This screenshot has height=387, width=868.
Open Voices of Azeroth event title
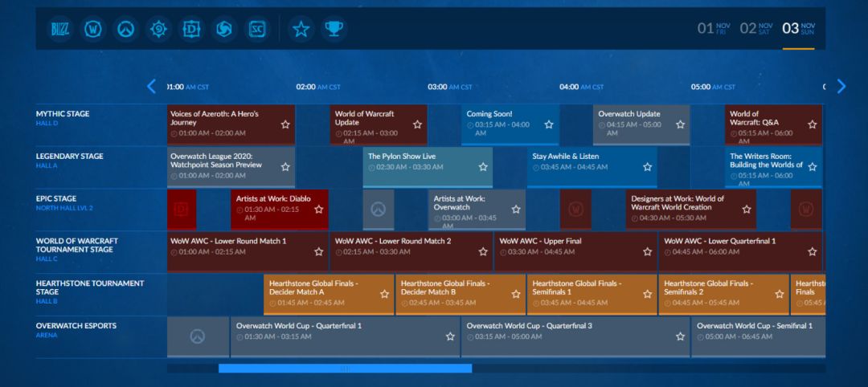[215, 118]
